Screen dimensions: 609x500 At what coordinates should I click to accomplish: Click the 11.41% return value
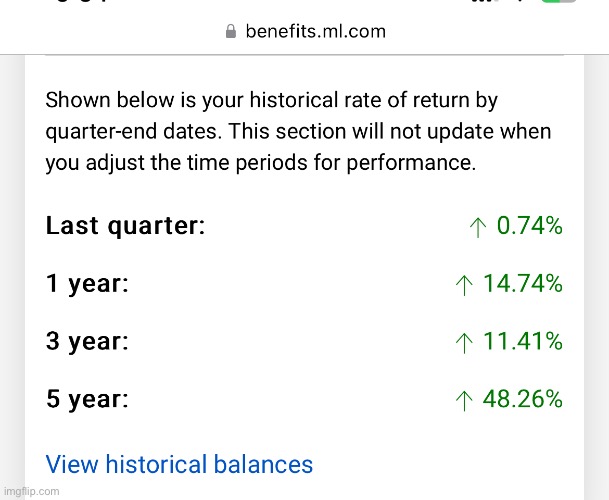point(522,343)
